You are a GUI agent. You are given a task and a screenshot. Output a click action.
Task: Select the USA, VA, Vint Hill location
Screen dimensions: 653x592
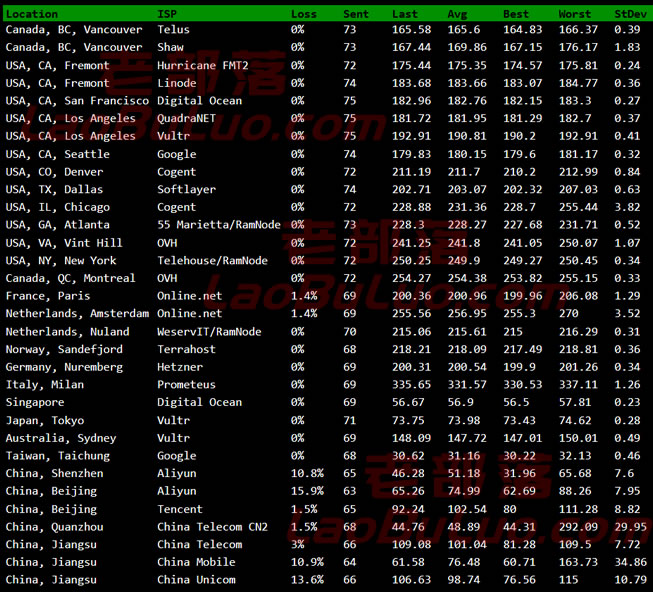tap(64, 243)
